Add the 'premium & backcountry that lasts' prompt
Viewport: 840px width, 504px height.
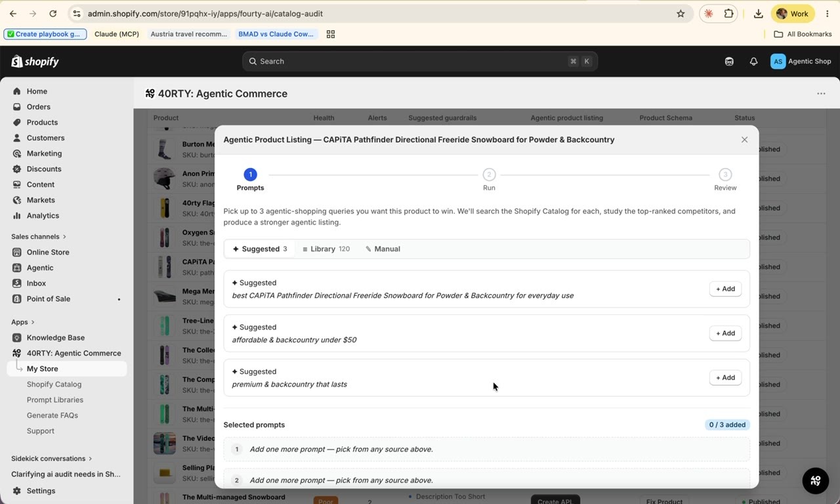725,377
